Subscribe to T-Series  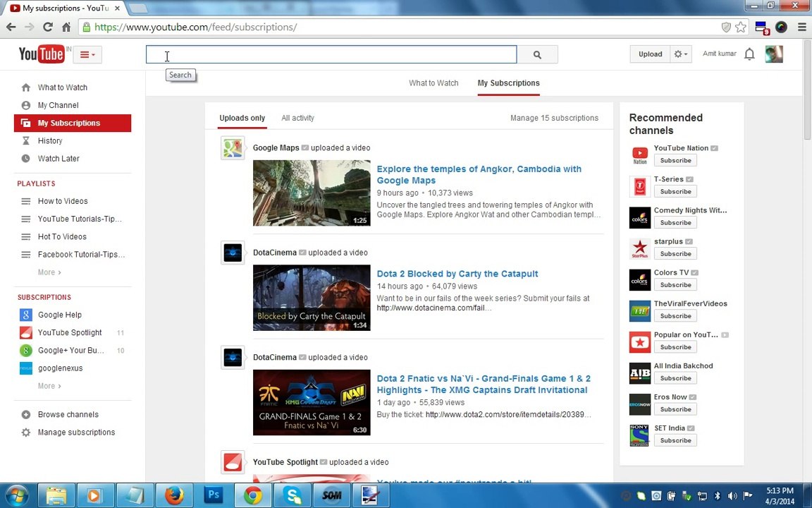675,192
